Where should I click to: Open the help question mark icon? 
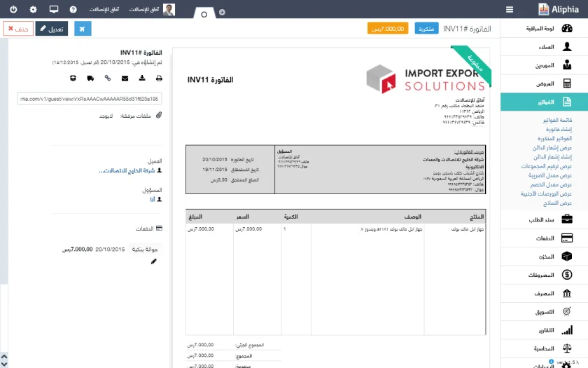tap(73, 9)
